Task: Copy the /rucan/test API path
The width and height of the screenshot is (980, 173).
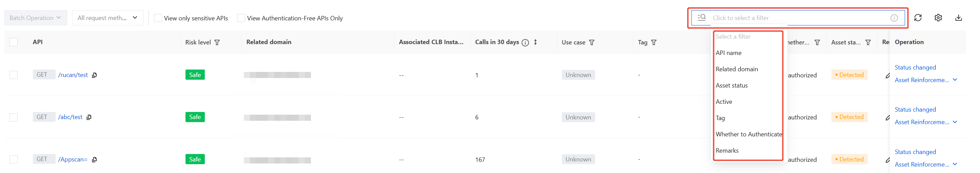Action: pos(94,75)
